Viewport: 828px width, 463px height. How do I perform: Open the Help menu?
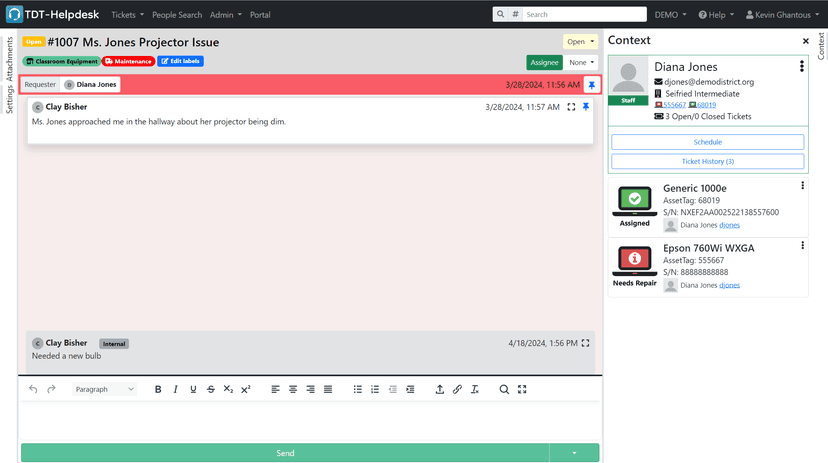click(716, 15)
